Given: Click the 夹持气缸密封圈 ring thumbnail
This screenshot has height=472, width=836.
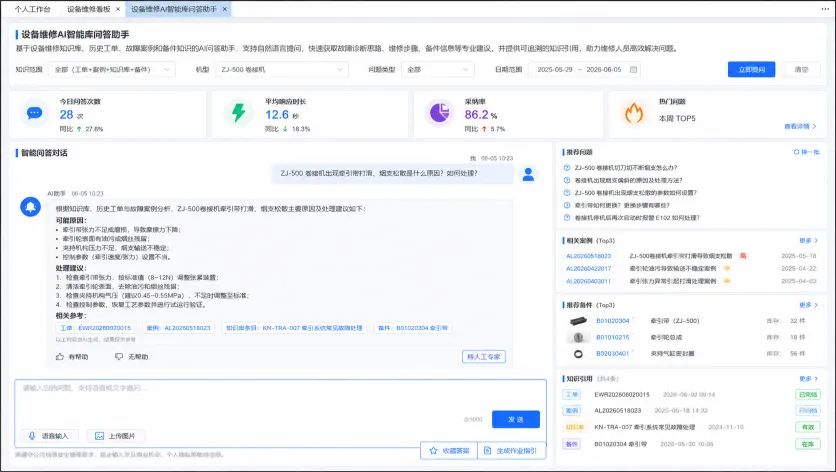Looking at the screenshot, I should coord(578,354).
